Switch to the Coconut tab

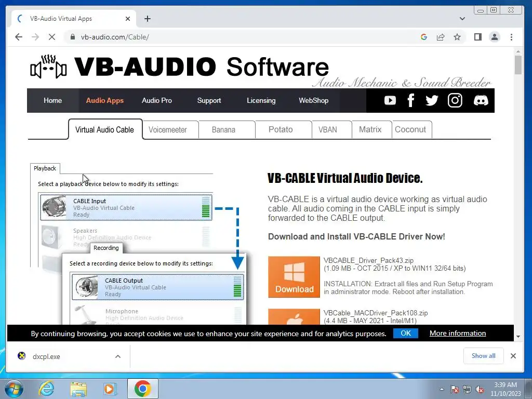pyautogui.click(x=410, y=129)
